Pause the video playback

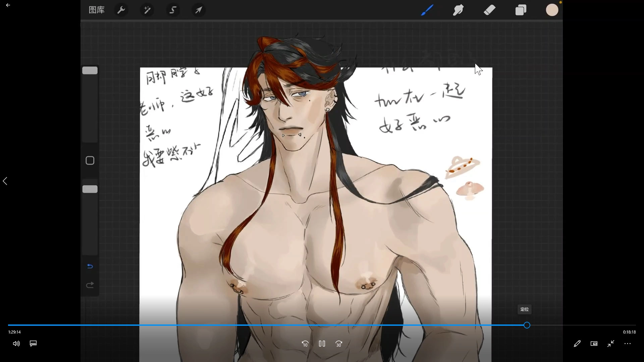(322, 344)
